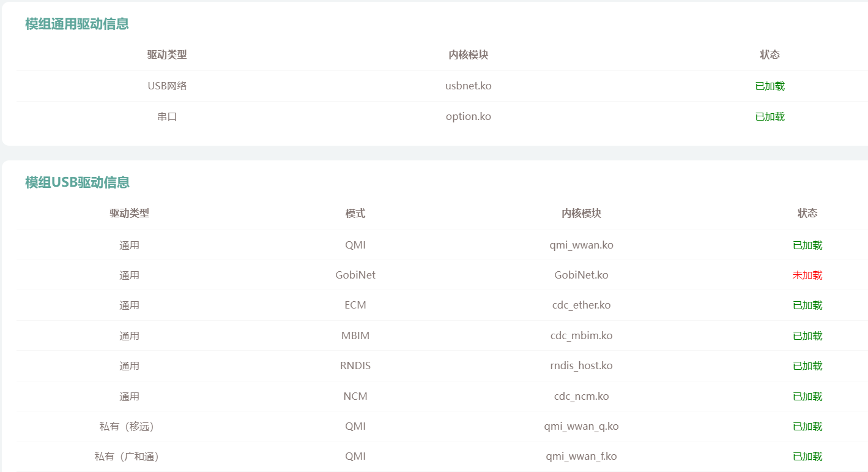Viewport: 868px width, 472px height.
Task: Select the rndis_host.ko kernel module entry
Action: [581, 365]
